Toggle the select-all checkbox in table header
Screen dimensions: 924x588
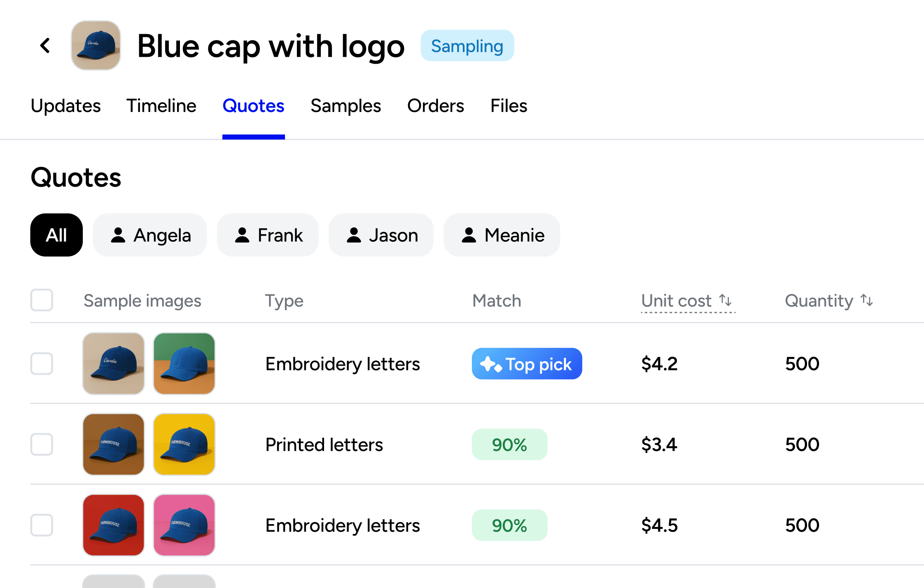coord(42,300)
